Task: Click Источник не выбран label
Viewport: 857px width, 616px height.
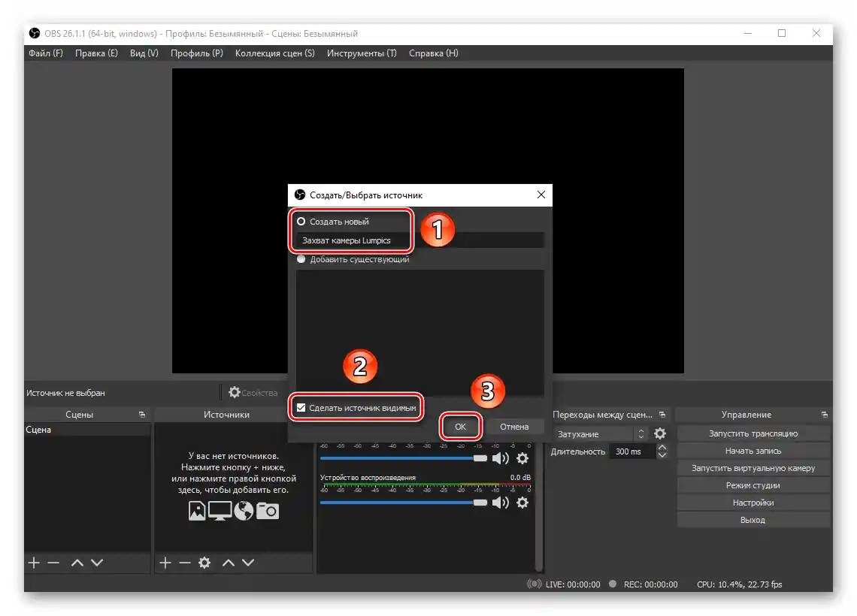Action: [x=65, y=393]
